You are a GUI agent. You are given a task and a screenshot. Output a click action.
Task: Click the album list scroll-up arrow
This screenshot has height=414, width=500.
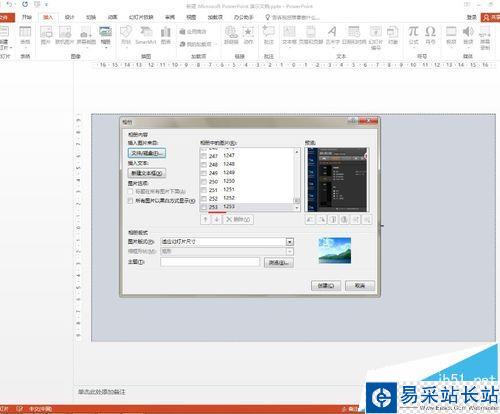pos(297,152)
